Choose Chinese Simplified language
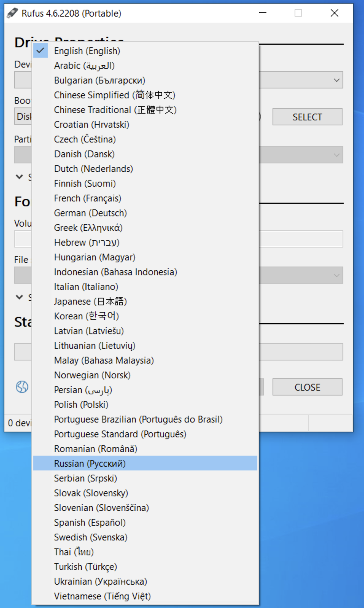 coord(145,95)
